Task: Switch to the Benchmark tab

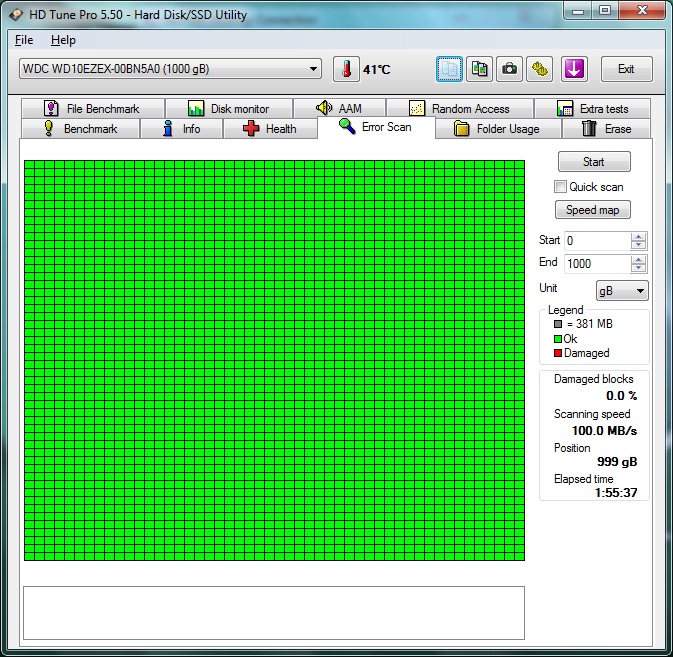Action: pyautogui.click(x=81, y=129)
